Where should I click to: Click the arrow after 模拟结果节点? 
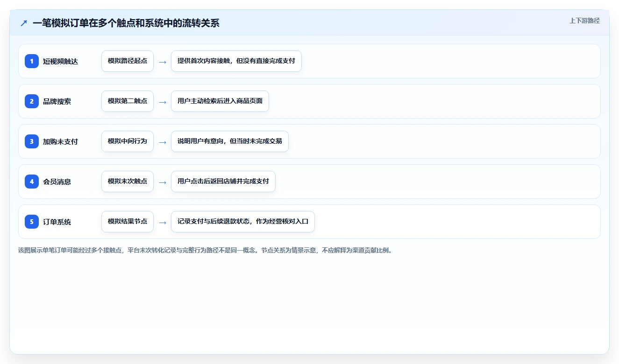click(x=163, y=222)
